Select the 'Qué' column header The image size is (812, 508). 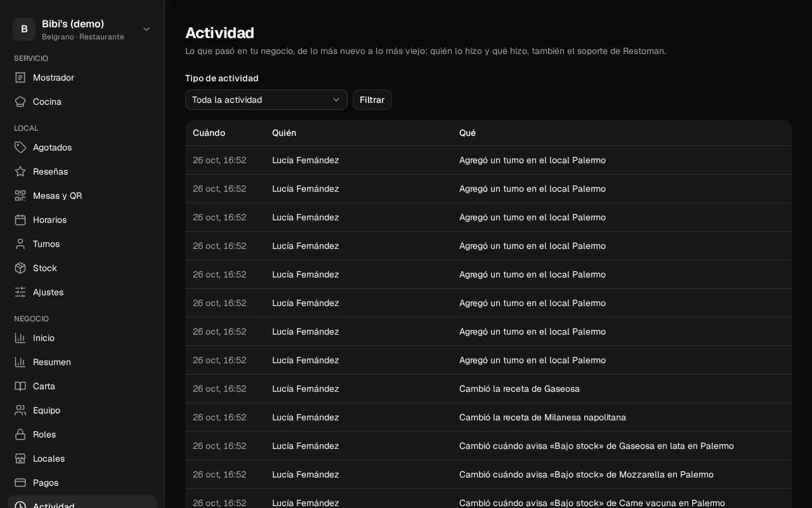click(468, 133)
